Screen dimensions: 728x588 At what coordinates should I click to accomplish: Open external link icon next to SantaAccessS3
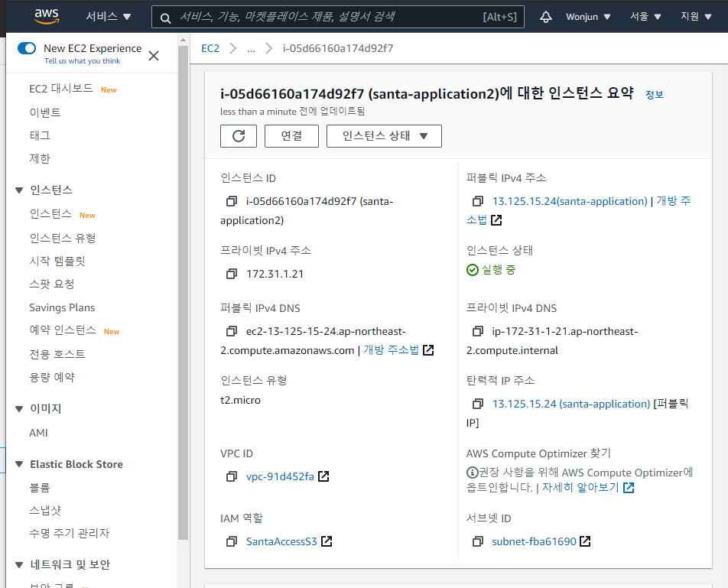pyautogui.click(x=327, y=541)
